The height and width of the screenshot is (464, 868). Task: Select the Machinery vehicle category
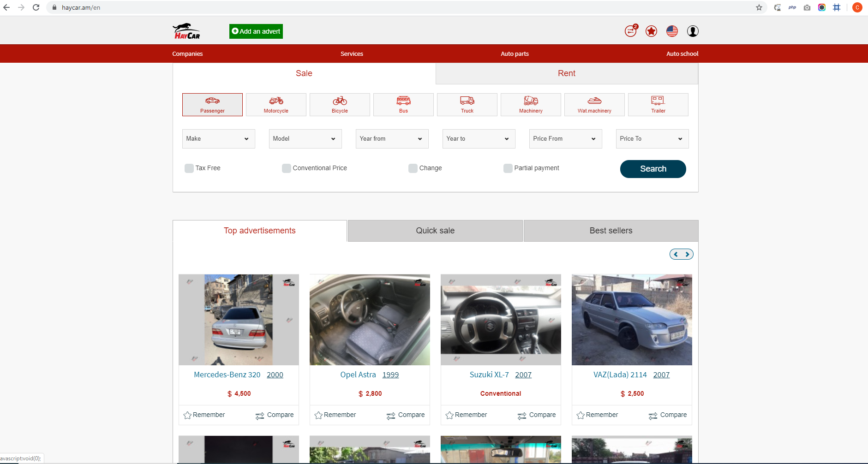point(531,105)
